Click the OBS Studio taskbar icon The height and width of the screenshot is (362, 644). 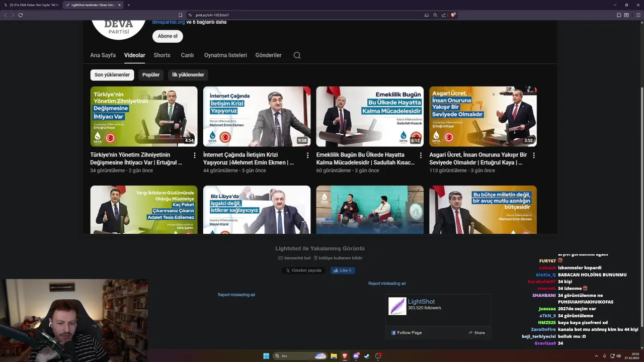coord(378,356)
